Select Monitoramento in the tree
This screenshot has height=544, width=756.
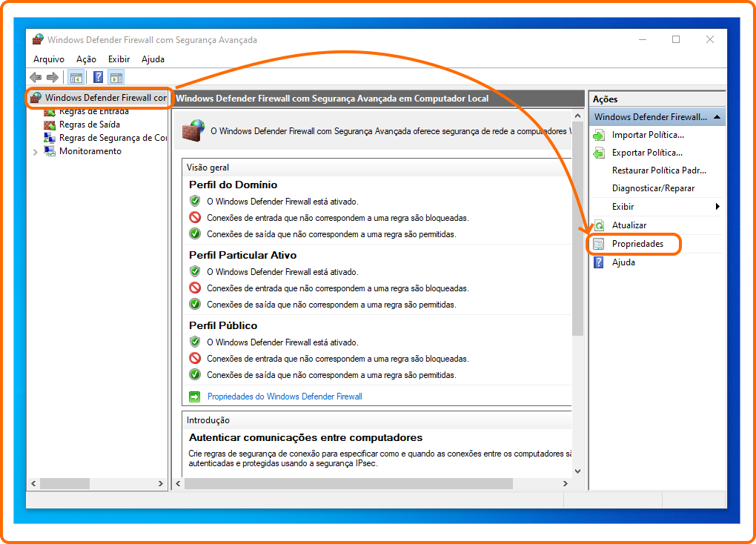click(90, 151)
